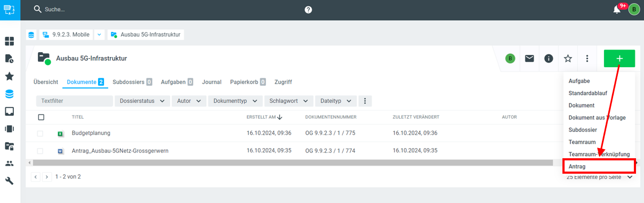This screenshot has height=203, width=644.
Task: Expand the breadcrumb chevron after 9.9.2.3. Mobile
Action: pyautogui.click(x=99, y=35)
